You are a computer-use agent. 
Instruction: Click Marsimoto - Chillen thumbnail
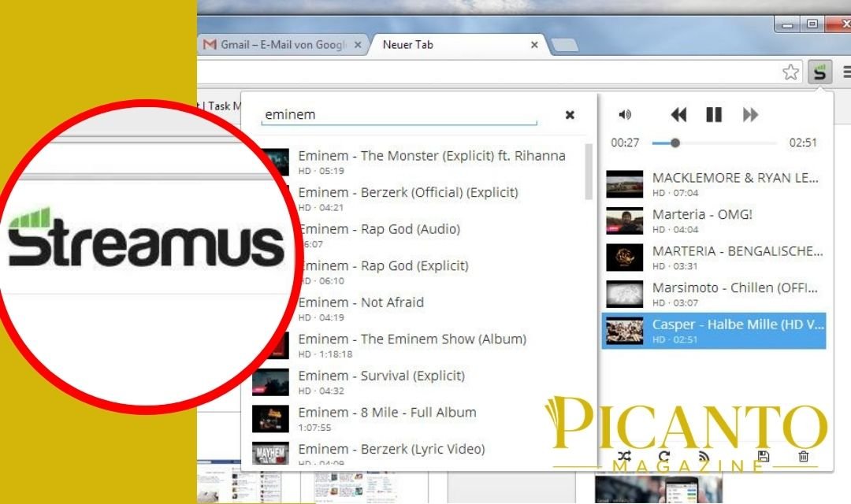click(625, 294)
